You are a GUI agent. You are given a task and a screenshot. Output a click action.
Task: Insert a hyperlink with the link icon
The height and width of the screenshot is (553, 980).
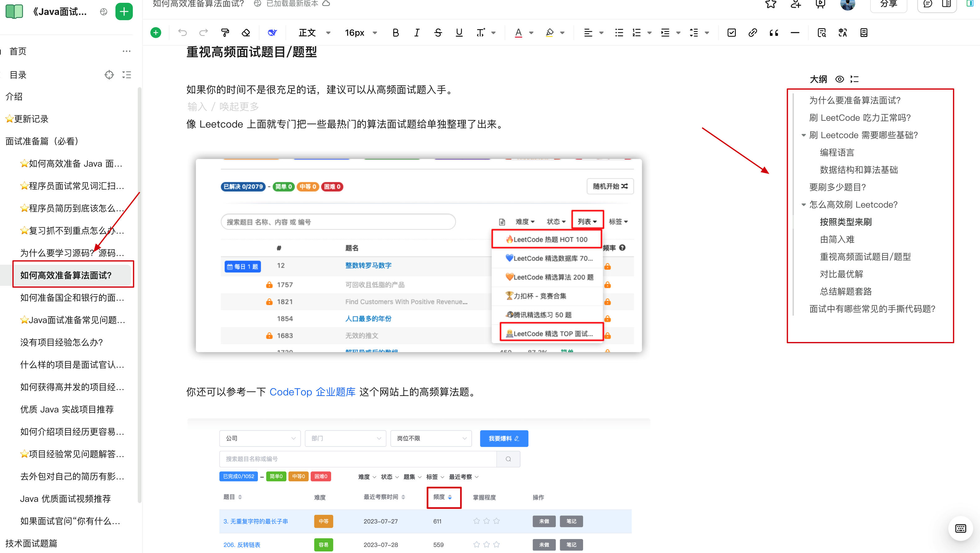point(753,33)
